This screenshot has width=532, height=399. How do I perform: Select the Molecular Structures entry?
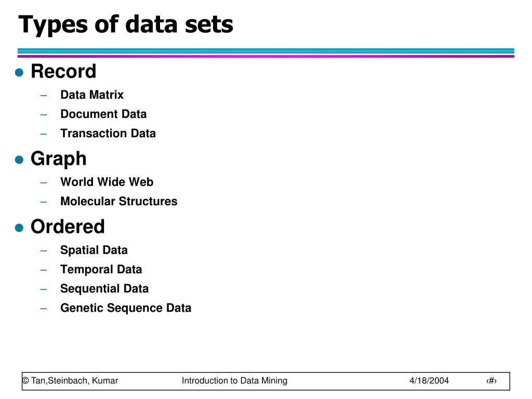[x=118, y=201]
